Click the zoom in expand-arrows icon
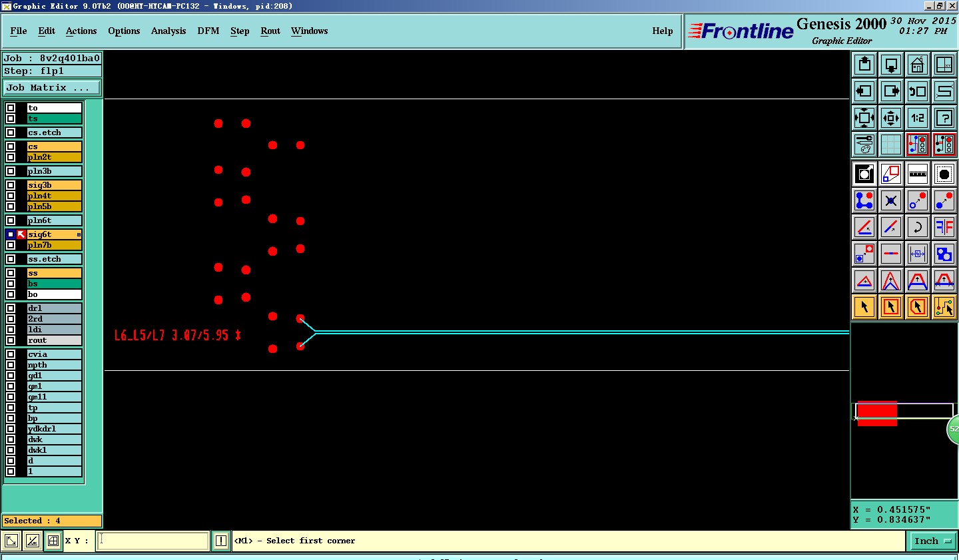The image size is (959, 560). 864,118
